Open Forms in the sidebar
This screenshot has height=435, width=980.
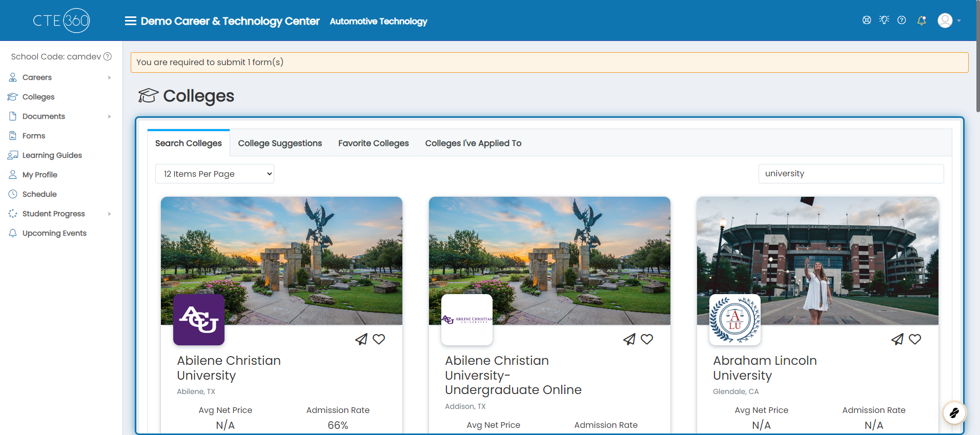tap(34, 136)
